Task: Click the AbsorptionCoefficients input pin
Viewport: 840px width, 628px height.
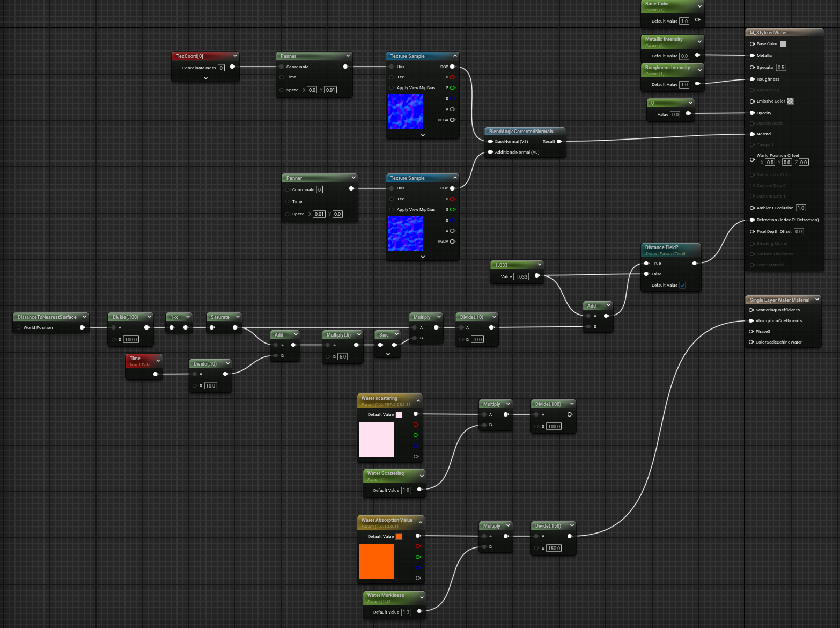Action: (751, 321)
